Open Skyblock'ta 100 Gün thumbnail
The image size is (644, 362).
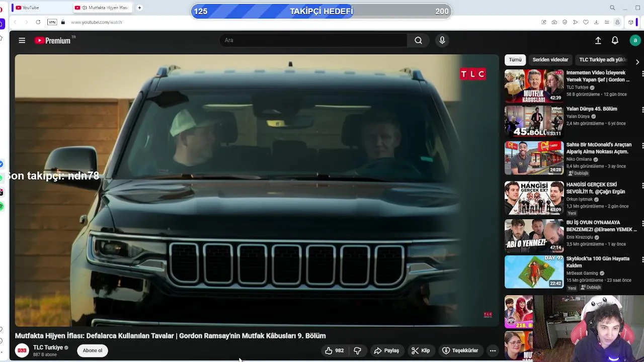click(534, 272)
